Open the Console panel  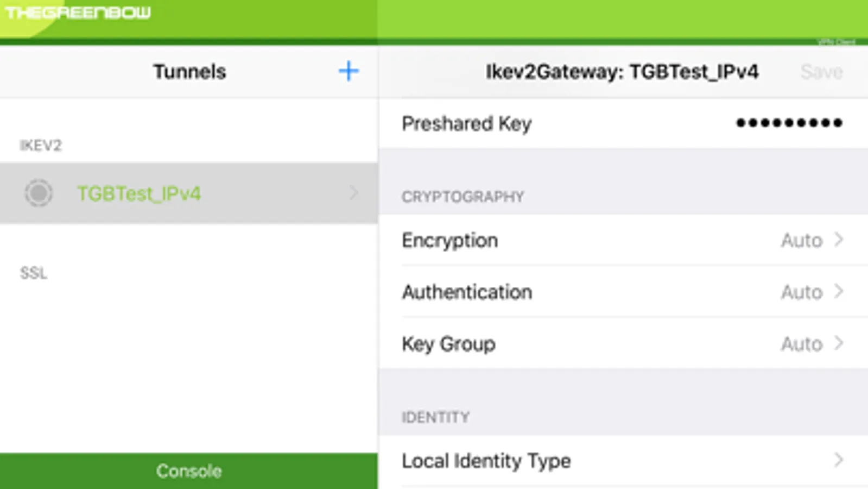[x=189, y=471]
